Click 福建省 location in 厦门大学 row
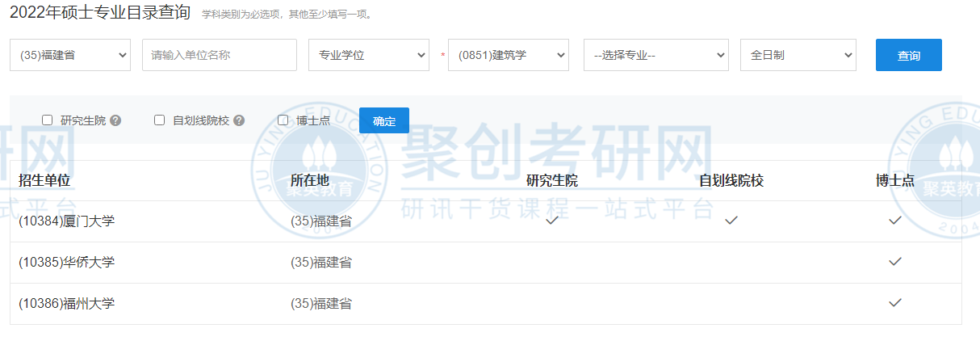Screen dimensions: 980x341 click(321, 221)
